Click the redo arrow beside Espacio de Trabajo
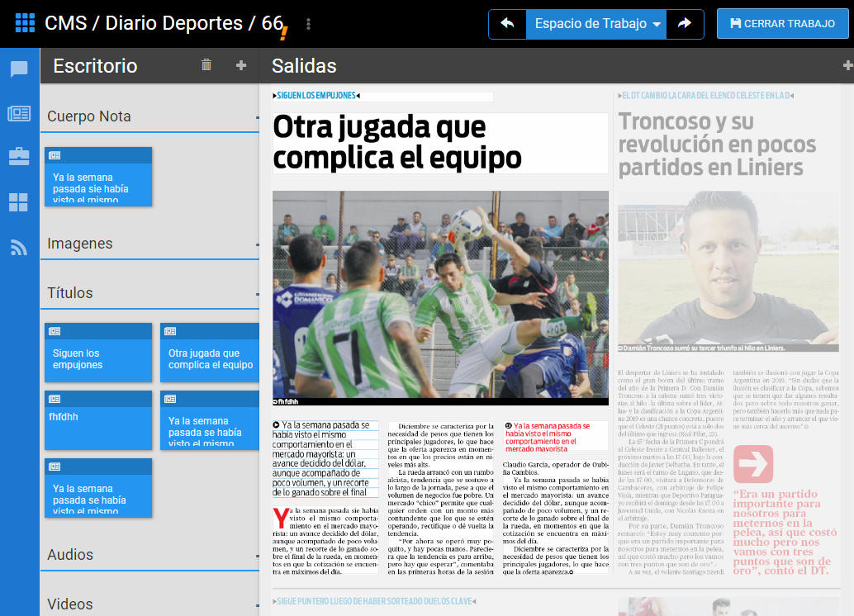Viewport: 854px width, 616px height. click(x=685, y=24)
